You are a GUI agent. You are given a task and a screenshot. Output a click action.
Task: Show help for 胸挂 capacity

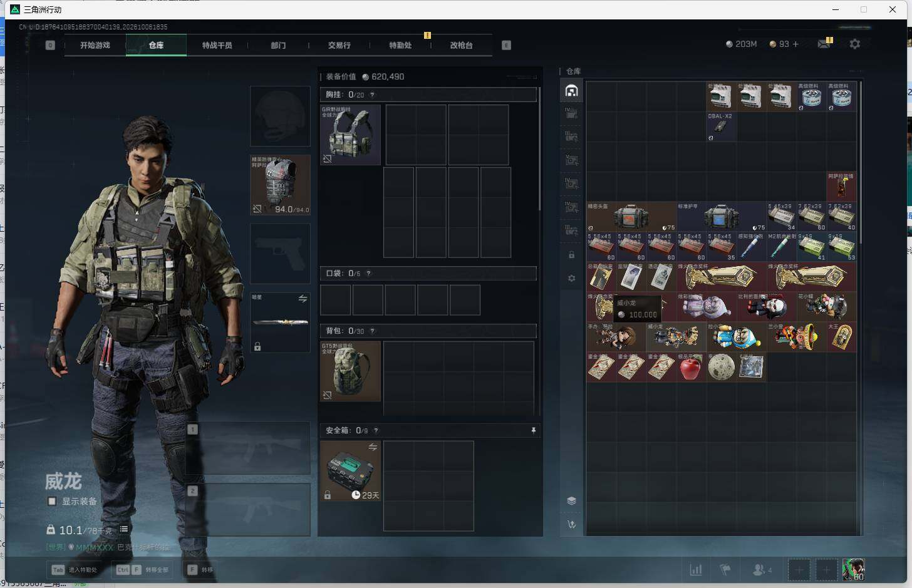tap(372, 95)
